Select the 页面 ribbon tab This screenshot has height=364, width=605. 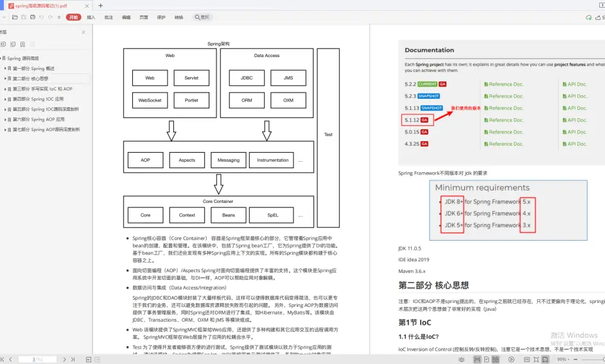(143, 17)
